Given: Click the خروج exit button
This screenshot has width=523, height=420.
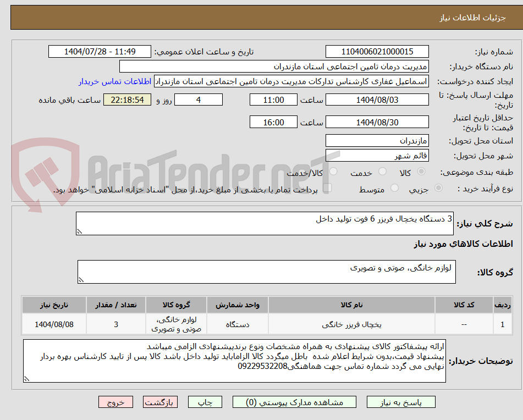Looking at the screenshot, I should [x=115, y=402].
